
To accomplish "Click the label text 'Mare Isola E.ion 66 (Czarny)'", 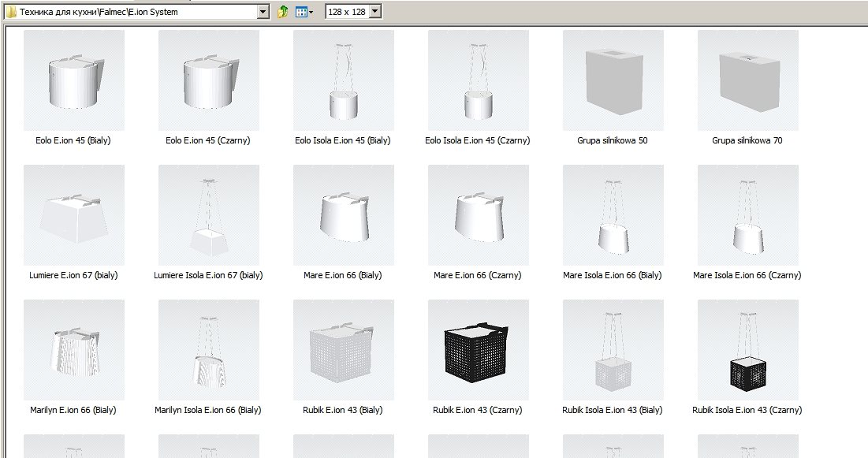I will (x=747, y=275).
